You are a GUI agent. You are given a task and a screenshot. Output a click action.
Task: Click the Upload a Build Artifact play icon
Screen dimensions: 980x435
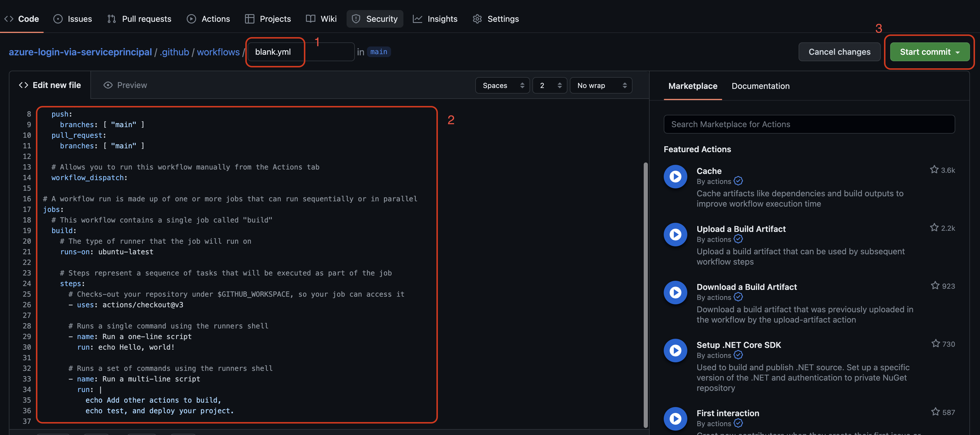point(675,235)
